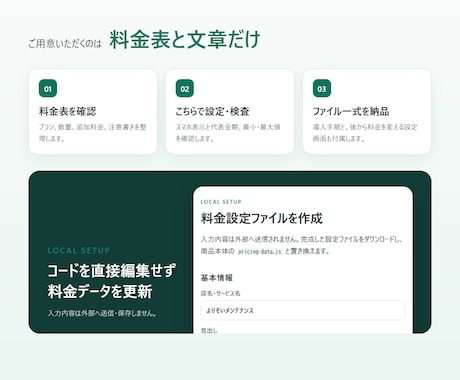Click the LOCAL SETUP label on the dark panel
Viewport: 460px width, 380px height.
tap(79, 251)
